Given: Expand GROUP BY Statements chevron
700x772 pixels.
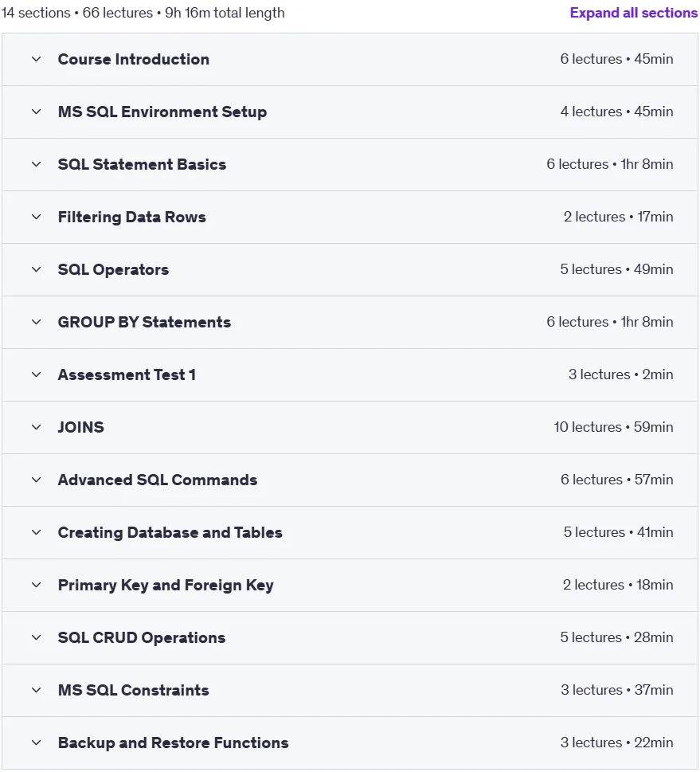Looking at the screenshot, I should tap(36, 322).
